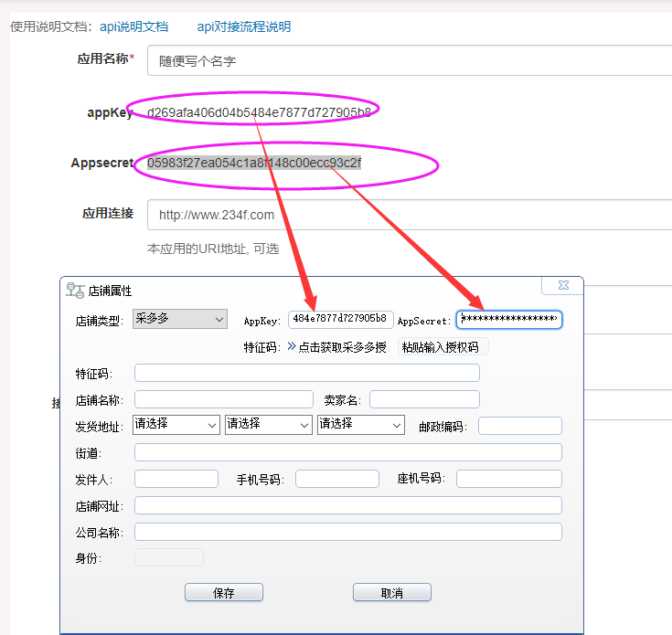Open the third 发货地址 请选择 dropdown
The image size is (672, 635).
point(360,425)
